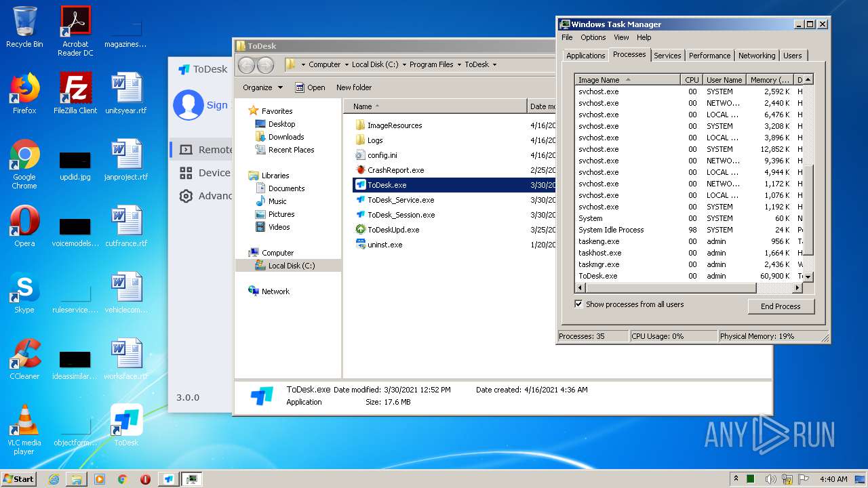The width and height of the screenshot is (868, 488).
Task: Launch CCleaner desktop shortcut
Action: coord(24,359)
